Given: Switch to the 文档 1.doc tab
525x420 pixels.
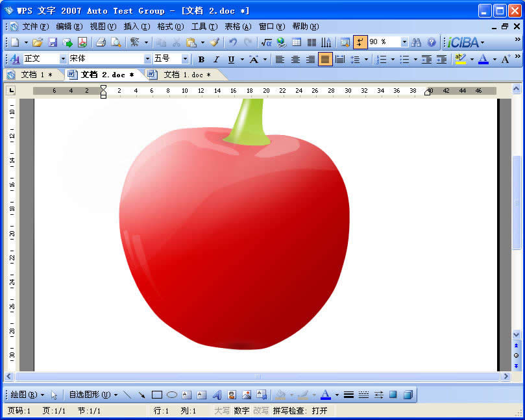Looking at the screenshot, I should pyautogui.click(x=181, y=75).
